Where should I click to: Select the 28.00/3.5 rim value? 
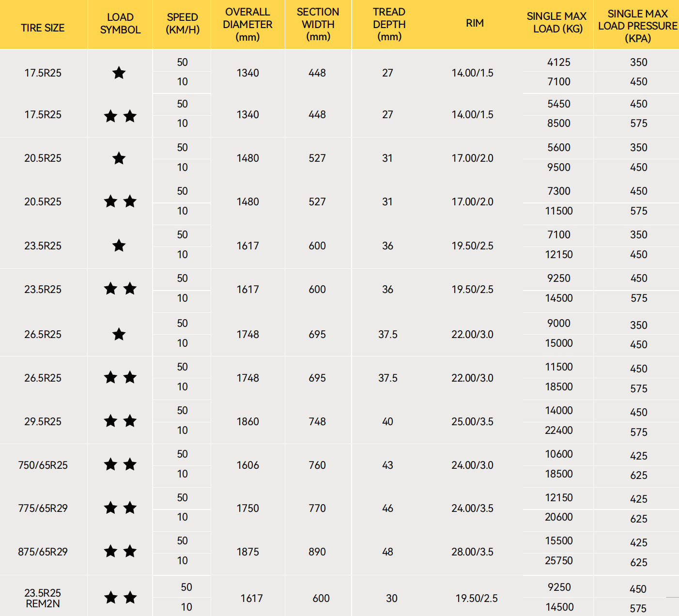(472, 552)
